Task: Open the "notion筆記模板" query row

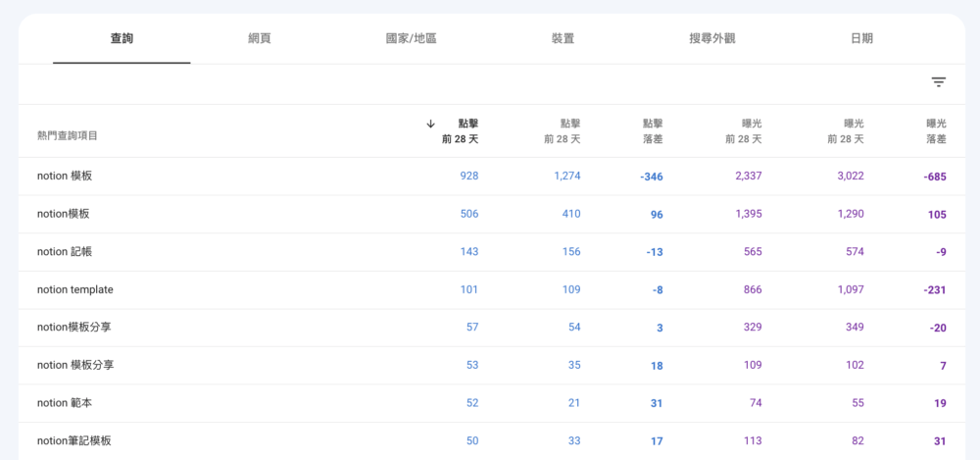Action: tap(74, 441)
